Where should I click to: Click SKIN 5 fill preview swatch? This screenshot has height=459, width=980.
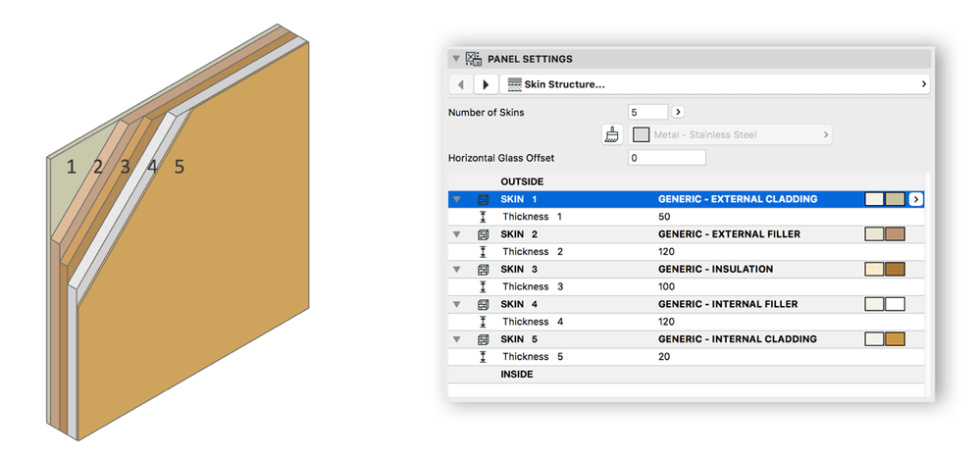[874, 339]
